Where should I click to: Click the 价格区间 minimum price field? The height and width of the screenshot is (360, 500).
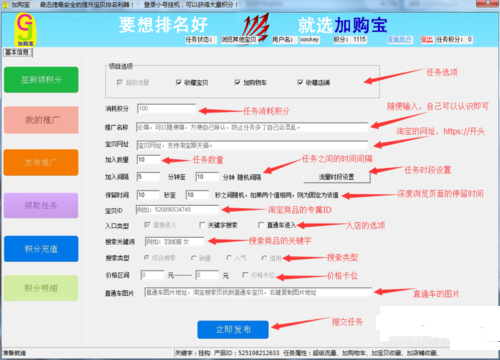pyautogui.click(x=152, y=275)
